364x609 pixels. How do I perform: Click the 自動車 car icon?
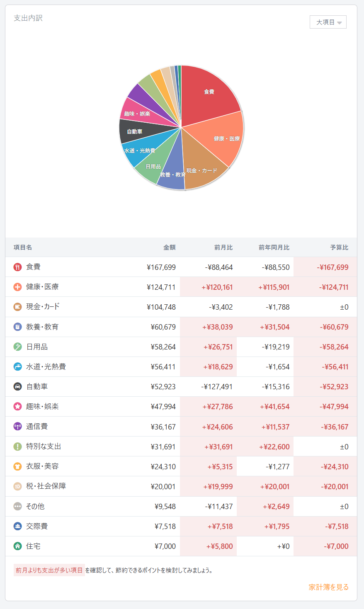(17, 386)
